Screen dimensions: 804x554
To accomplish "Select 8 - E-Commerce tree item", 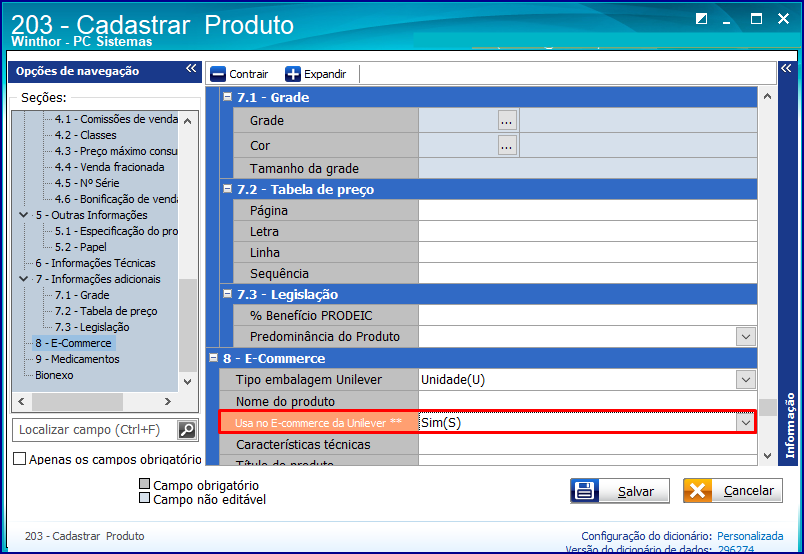I will 73,343.
